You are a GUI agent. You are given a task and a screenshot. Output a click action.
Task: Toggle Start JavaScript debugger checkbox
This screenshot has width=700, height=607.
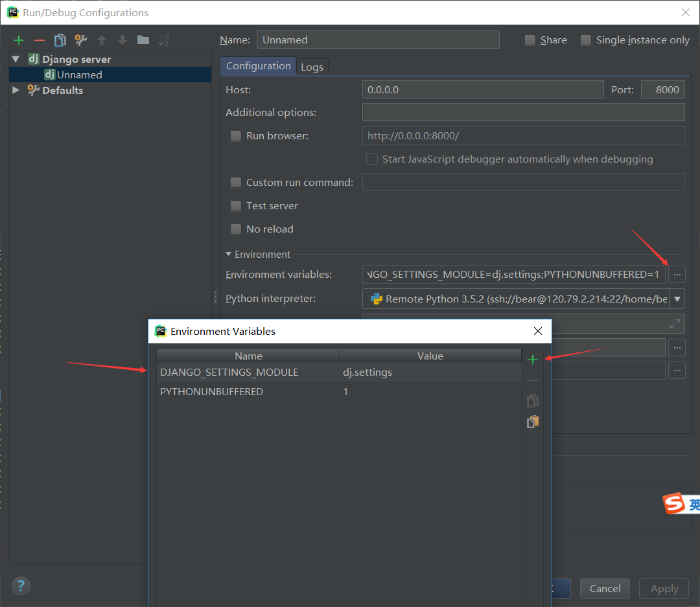(372, 159)
